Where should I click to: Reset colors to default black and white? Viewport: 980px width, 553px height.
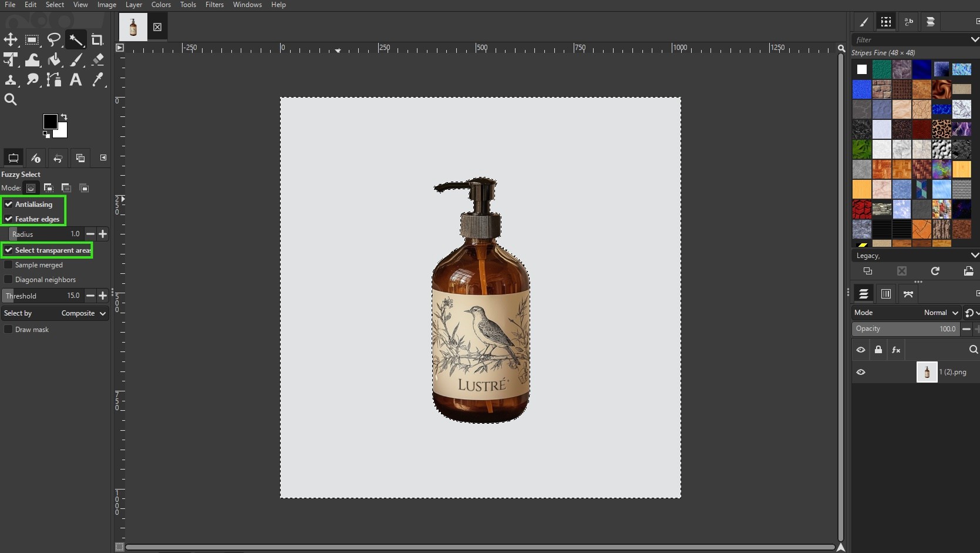46,135
